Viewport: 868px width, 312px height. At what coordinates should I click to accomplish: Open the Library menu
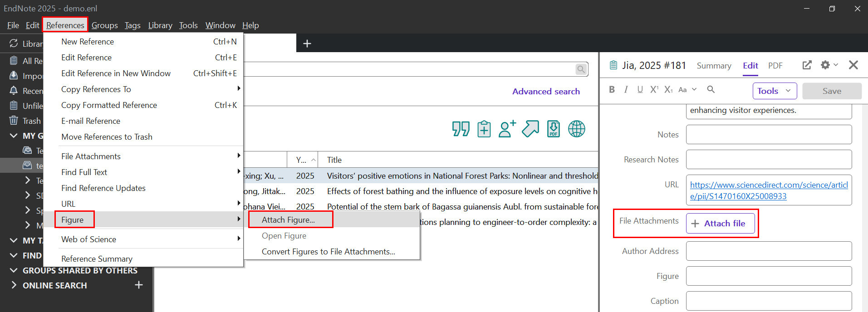[160, 25]
